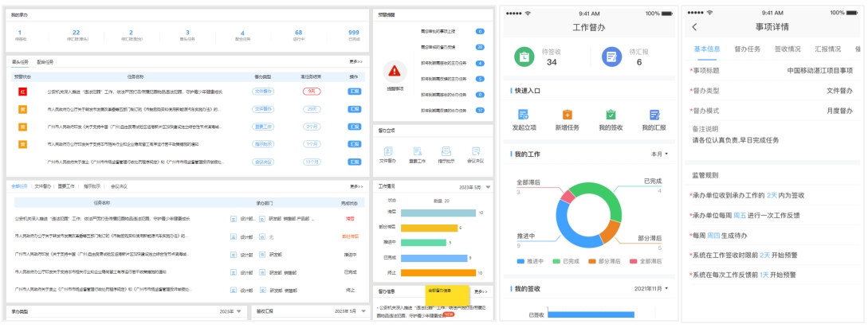Switch to 督办任务 tab

(748, 49)
